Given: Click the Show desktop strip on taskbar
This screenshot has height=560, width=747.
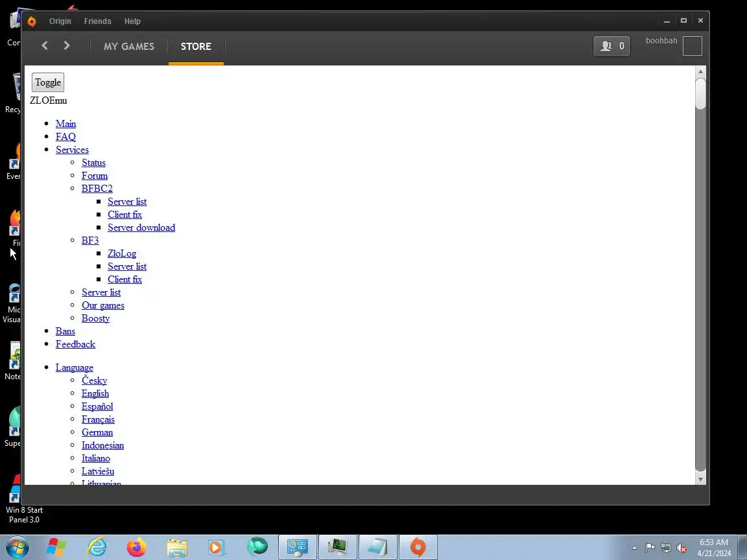Looking at the screenshot, I should [x=742, y=548].
